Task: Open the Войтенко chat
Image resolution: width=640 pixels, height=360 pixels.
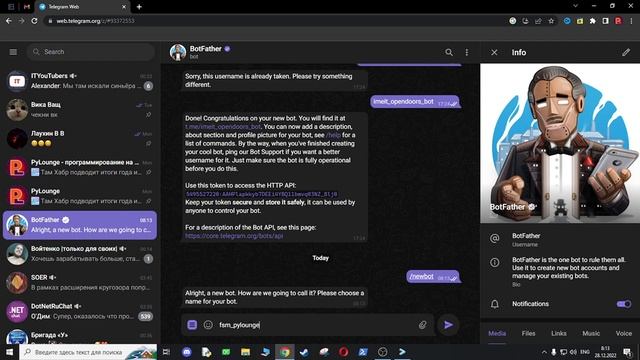Action: click(80, 253)
